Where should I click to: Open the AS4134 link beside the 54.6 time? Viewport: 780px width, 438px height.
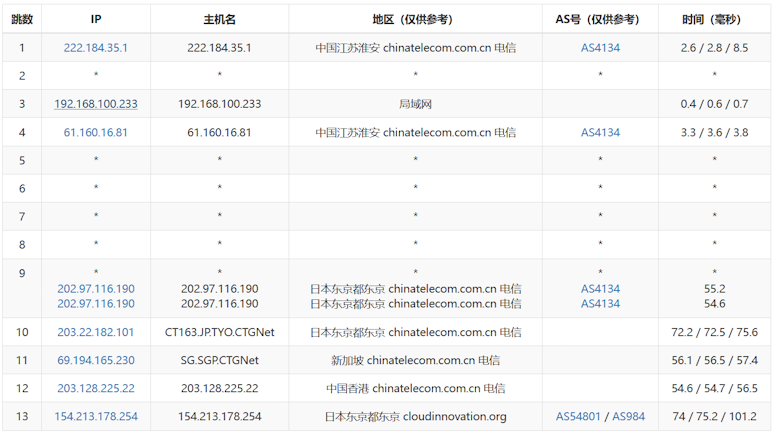point(600,304)
